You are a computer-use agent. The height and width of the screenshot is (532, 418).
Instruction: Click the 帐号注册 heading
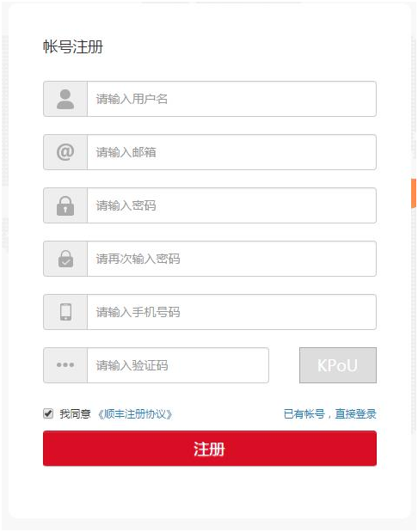click(x=73, y=46)
